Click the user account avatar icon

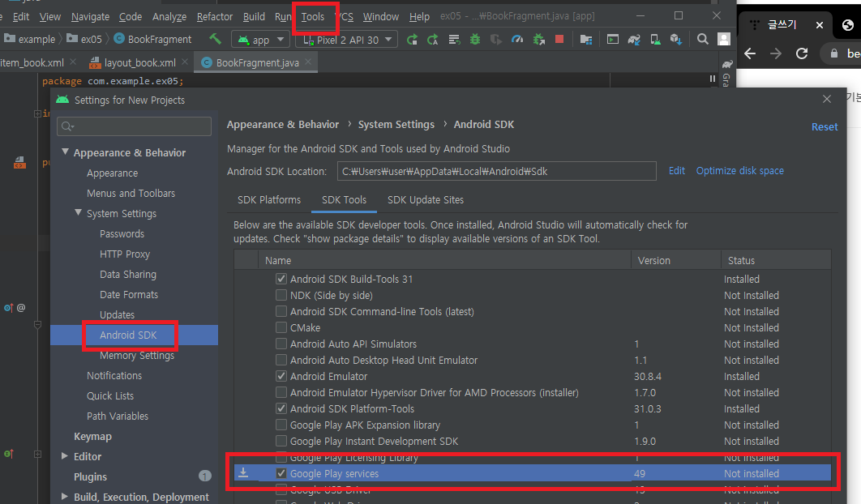pos(724,39)
